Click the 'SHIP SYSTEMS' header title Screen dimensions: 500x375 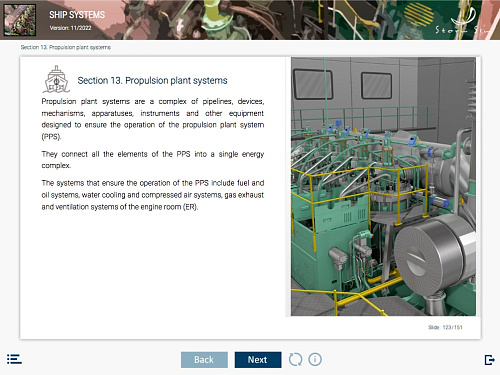pos(77,15)
